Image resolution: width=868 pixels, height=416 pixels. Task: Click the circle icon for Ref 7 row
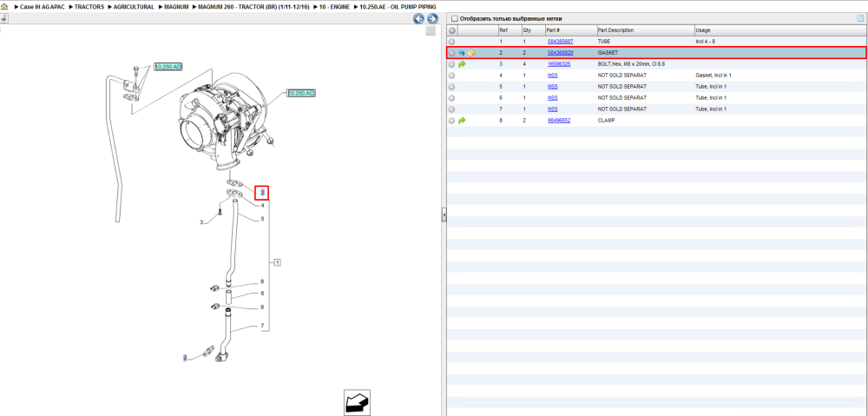tap(451, 109)
